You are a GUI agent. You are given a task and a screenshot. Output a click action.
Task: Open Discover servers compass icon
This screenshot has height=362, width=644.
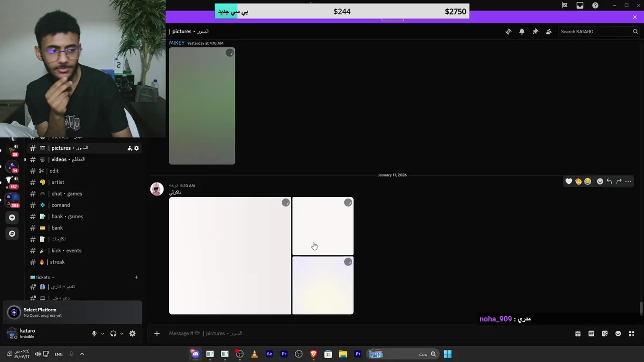12,233
